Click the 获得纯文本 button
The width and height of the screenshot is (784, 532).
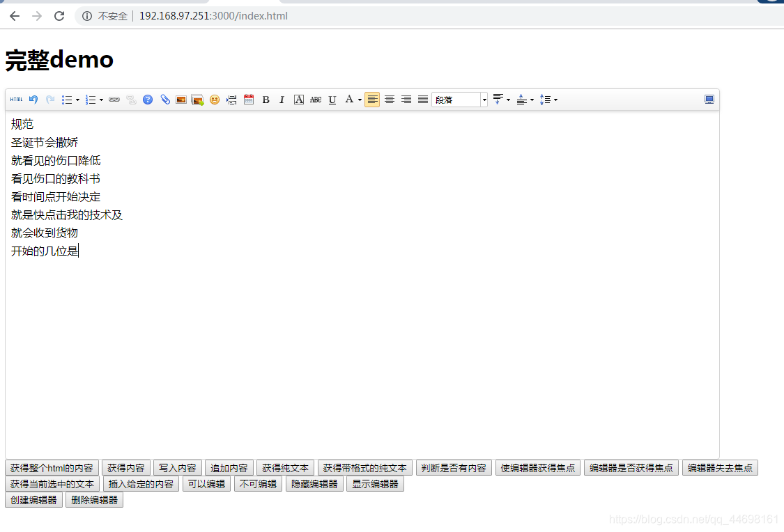(x=285, y=468)
